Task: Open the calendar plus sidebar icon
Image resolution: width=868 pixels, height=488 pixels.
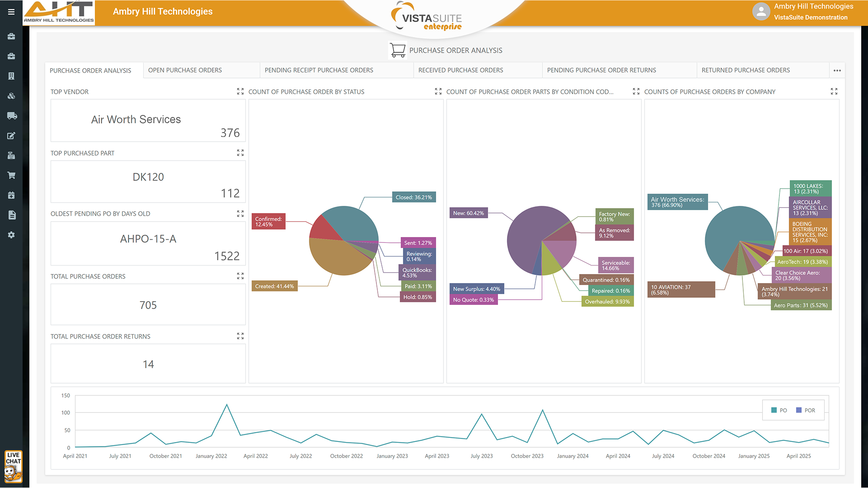Action: [x=11, y=195]
